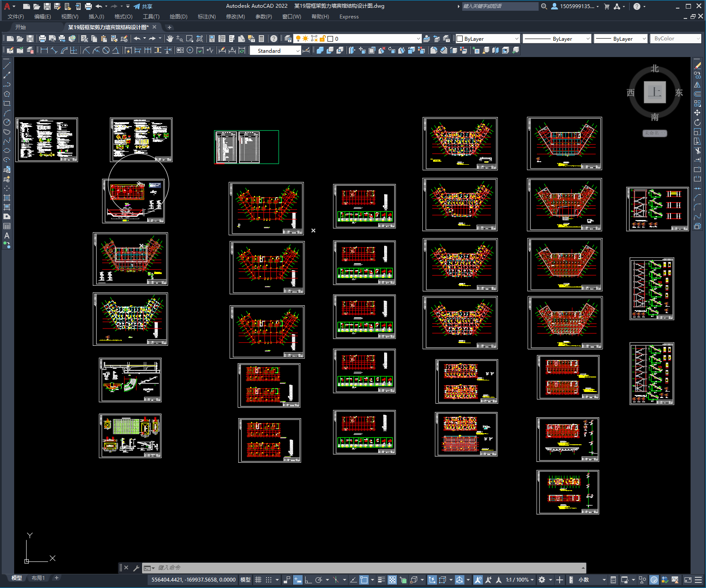Toggle ortho mode in status bar
The image size is (706, 588).
click(308, 580)
